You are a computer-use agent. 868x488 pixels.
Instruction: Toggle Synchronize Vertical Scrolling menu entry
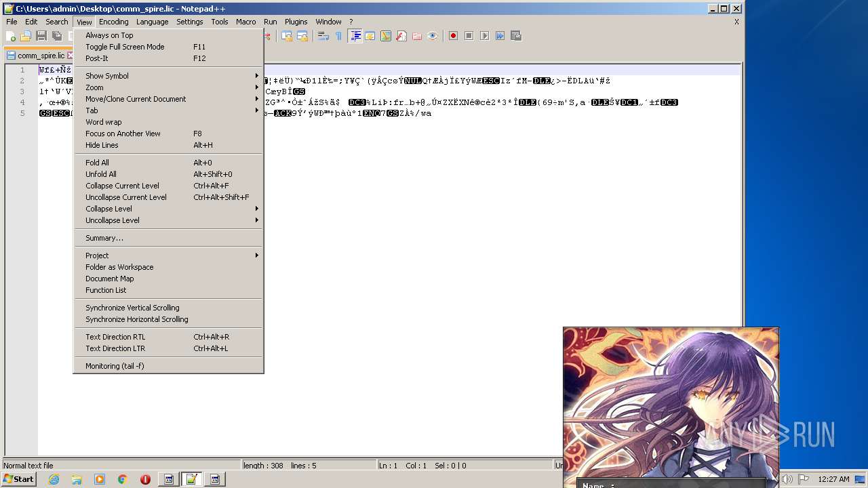(168, 308)
